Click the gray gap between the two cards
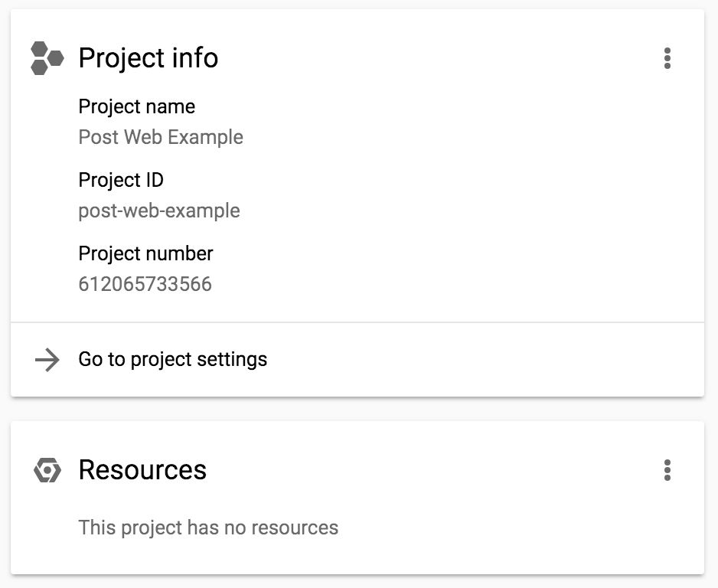This screenshot has width=718, height=588. point(357,409)
